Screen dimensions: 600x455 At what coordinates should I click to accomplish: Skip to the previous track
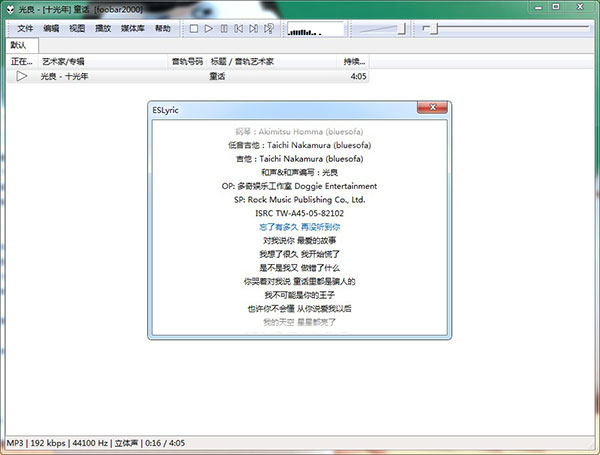pyautogui.click(x=239, y=29)
